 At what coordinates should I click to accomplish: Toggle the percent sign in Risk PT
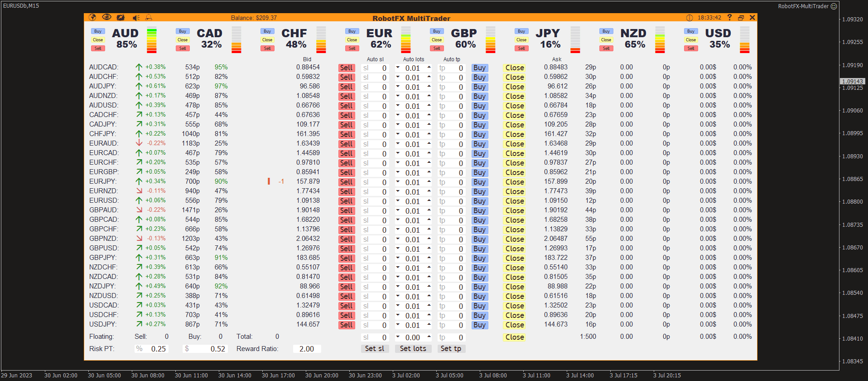click(x=140, y=349)
